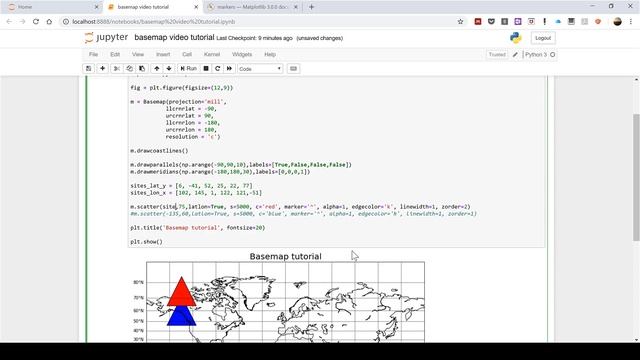Viewport: 640px width, 360px height.
Task: Open a new browser tab
Action: coord(311,7)
